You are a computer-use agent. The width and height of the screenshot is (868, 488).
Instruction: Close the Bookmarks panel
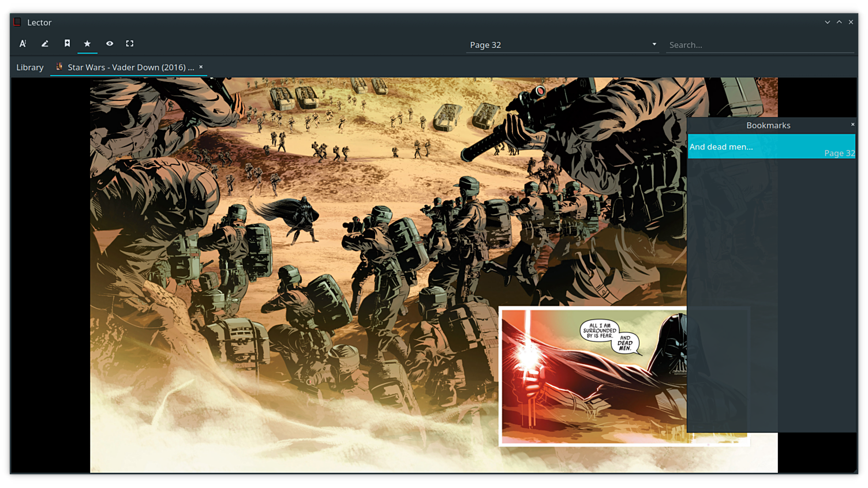pos(852,125)
